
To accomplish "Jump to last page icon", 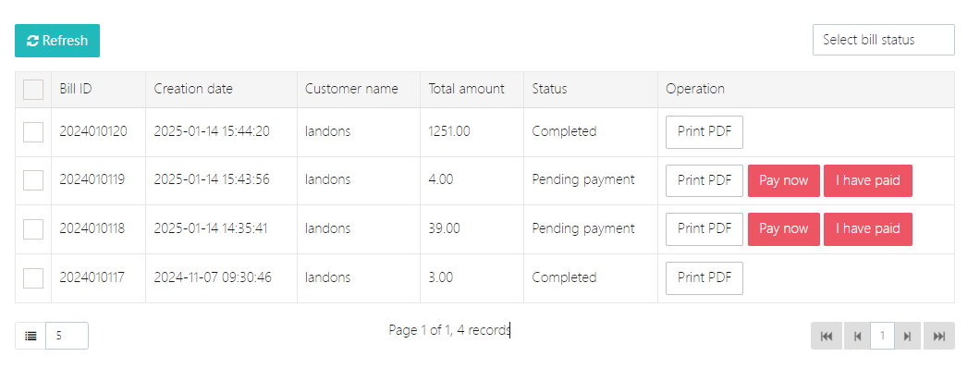I will click(x=938, y=336).
